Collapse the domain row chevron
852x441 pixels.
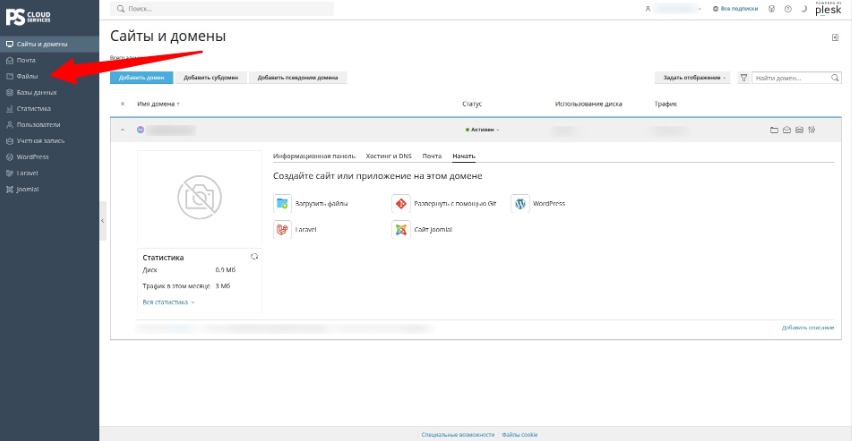coord(122,130)
